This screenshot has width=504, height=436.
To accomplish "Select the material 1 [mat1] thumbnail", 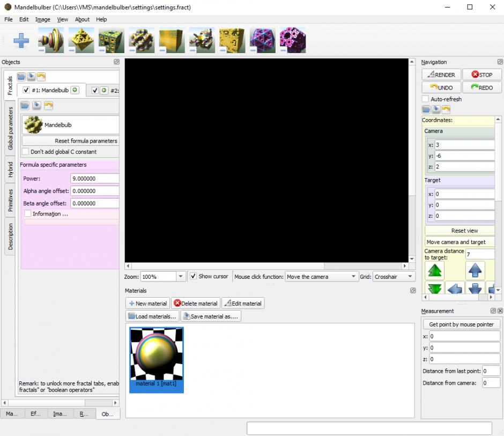I will click(x=157, y=360).
